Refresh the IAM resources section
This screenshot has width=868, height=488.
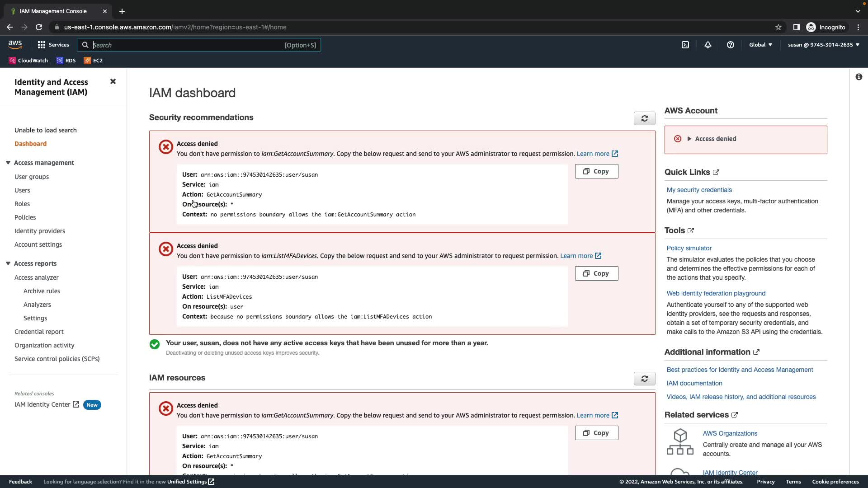pos(644,379)
